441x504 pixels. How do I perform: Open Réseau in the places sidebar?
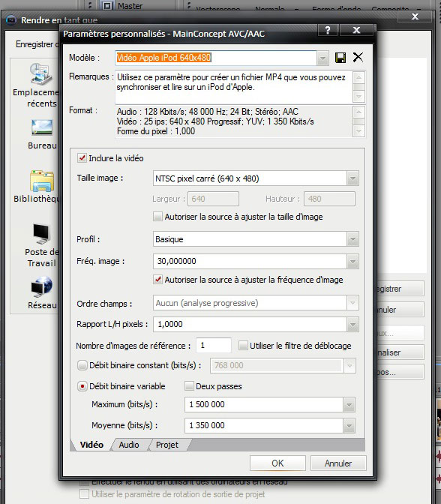42,292
